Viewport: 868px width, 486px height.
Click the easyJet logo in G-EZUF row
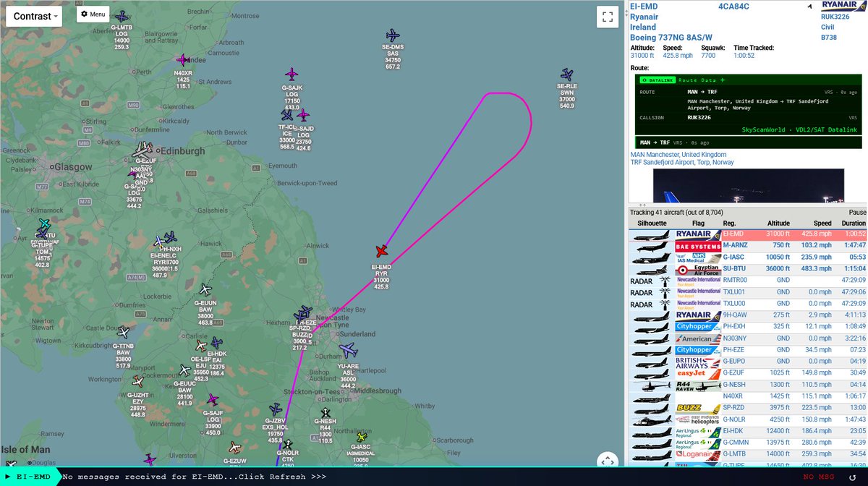[699, 373]
